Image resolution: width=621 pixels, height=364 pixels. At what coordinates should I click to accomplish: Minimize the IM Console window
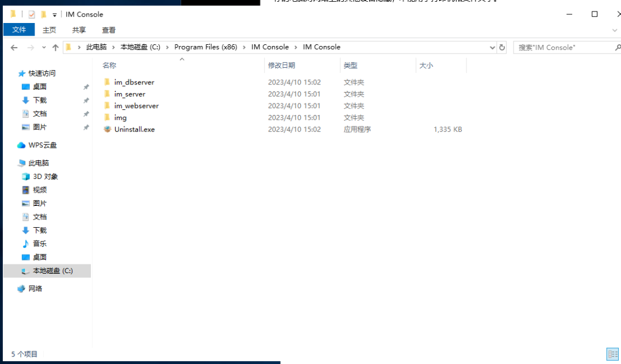tap(569, 14)
